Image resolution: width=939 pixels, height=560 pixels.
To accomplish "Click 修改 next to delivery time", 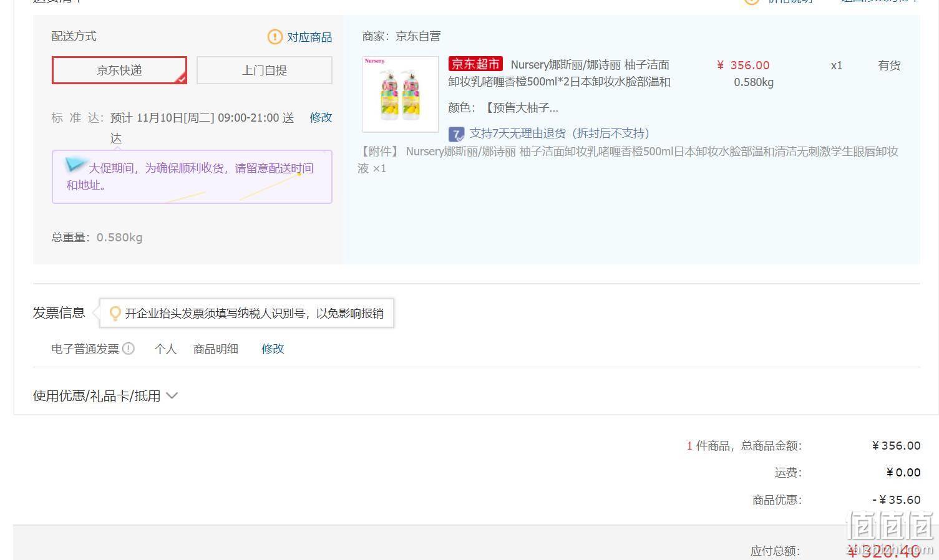I will click(x=321, y=117).
